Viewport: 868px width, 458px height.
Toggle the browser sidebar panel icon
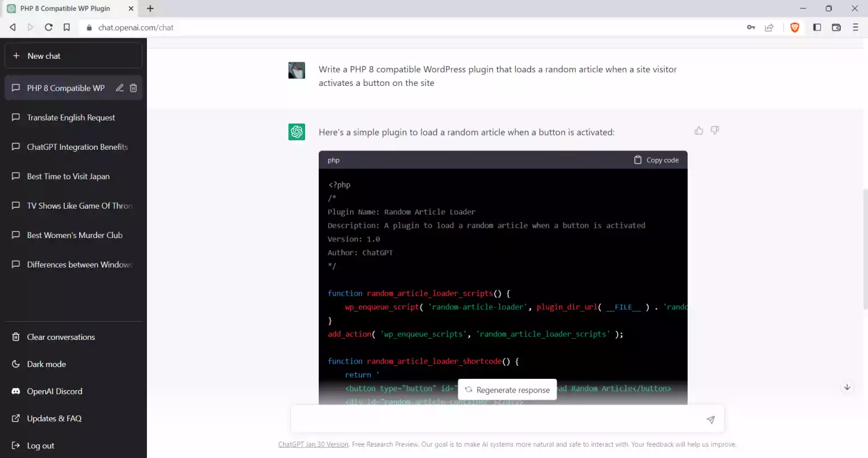click(x=817, y=27)
